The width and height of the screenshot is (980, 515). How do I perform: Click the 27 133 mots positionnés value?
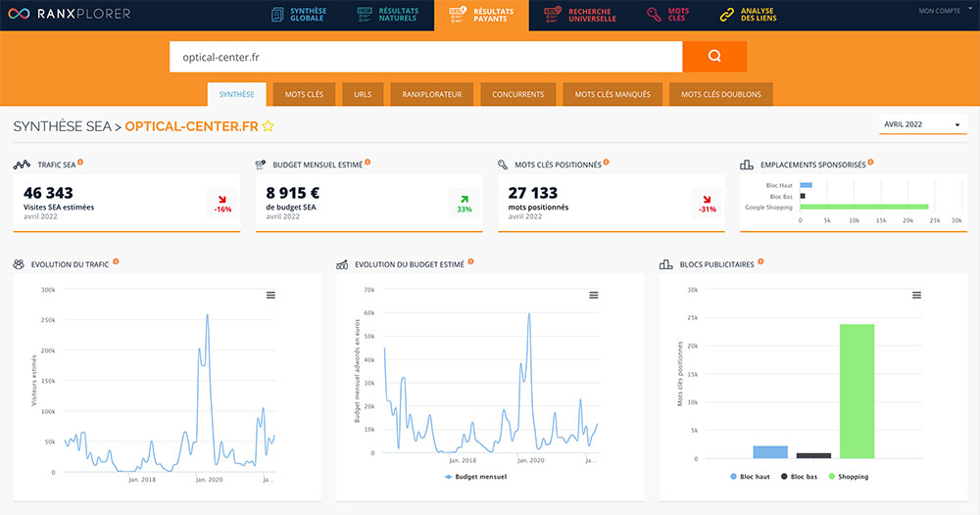[532, 193]
